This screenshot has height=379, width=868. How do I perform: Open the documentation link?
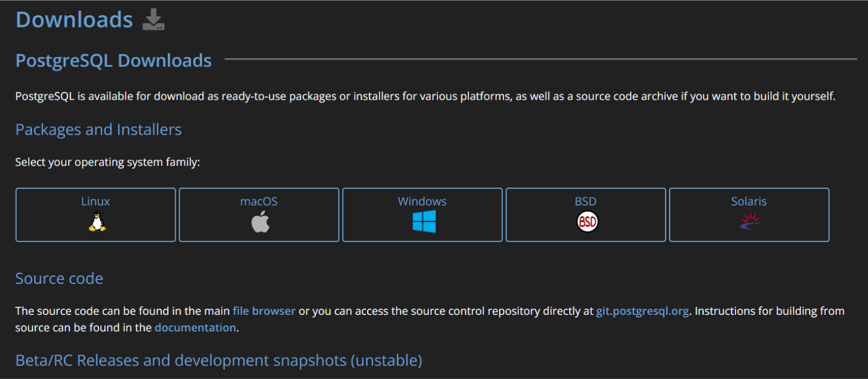[195, 327]
